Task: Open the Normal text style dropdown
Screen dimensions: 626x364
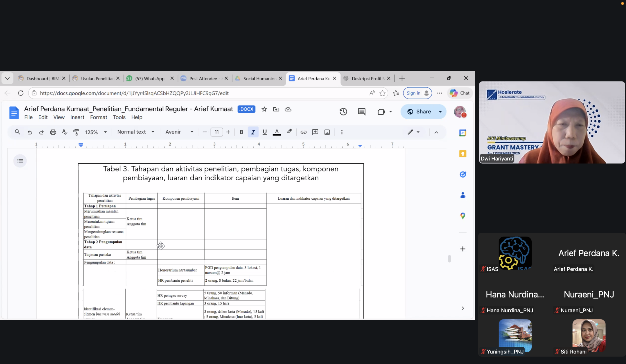Action: 136,132
